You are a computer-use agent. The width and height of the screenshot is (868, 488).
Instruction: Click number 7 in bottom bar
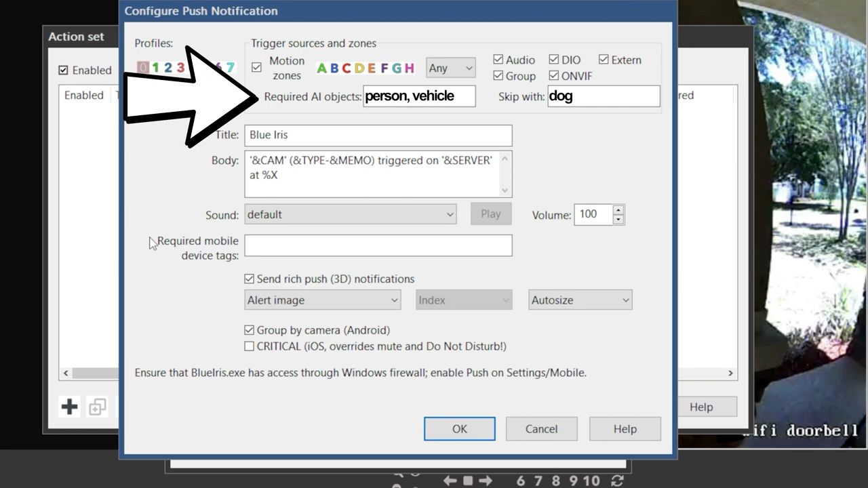(538, 481)
